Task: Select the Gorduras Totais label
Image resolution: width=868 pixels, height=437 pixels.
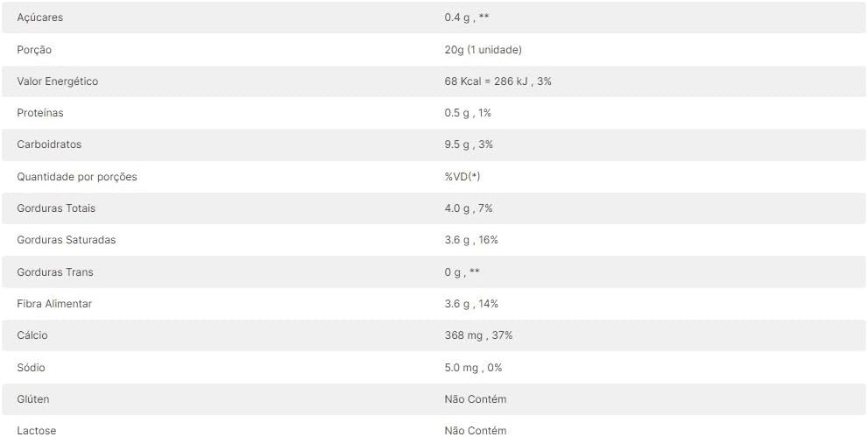Action: point(56,208)
